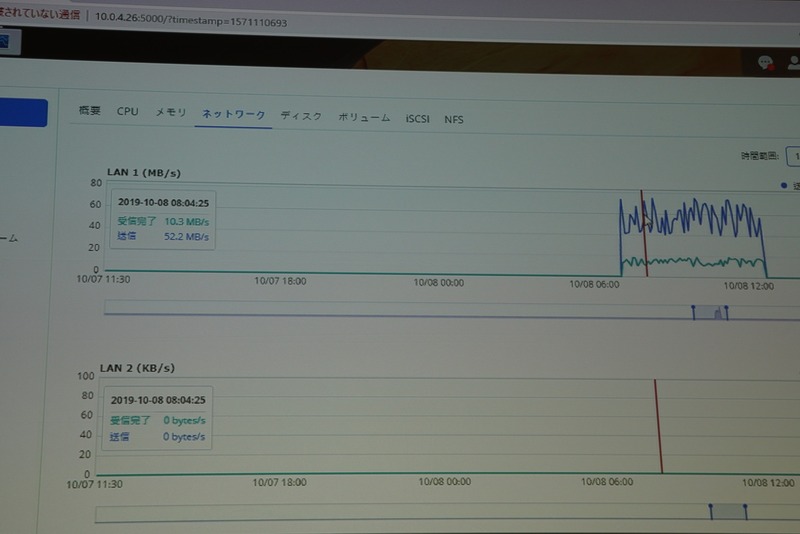The height and width of the screenshot is (534, 800).
Task: Click the blue selected sidebar item
Action: pyautogui.click(x=23, y=113)
